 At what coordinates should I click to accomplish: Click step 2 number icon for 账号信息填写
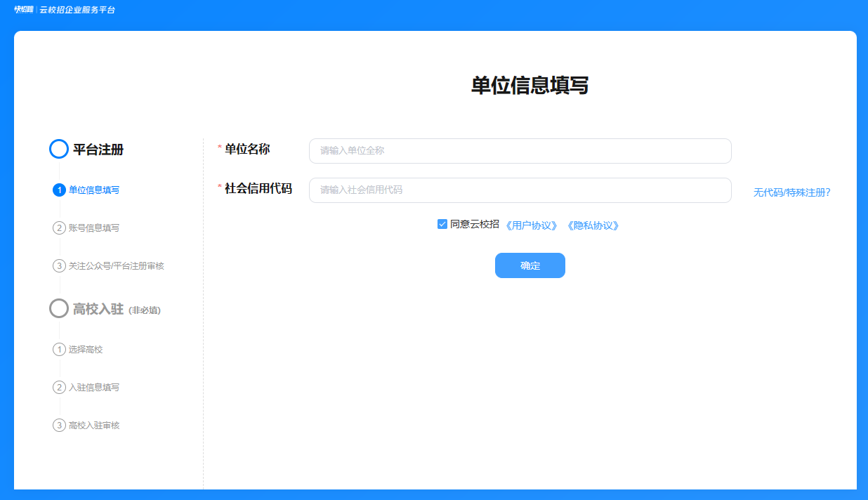(59, 228)
